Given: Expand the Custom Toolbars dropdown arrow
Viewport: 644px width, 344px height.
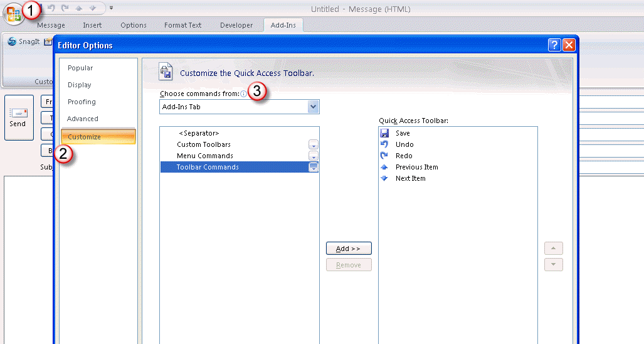Looking at the screenshot, I should click(x=314, y=145).
